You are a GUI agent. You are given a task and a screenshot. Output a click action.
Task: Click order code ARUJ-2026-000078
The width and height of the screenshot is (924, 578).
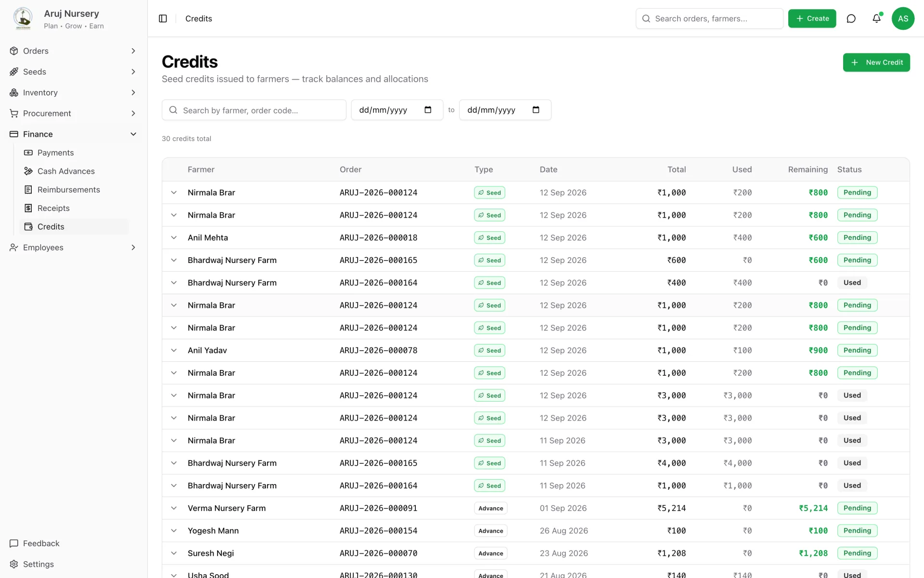click(x=378, y=350)
